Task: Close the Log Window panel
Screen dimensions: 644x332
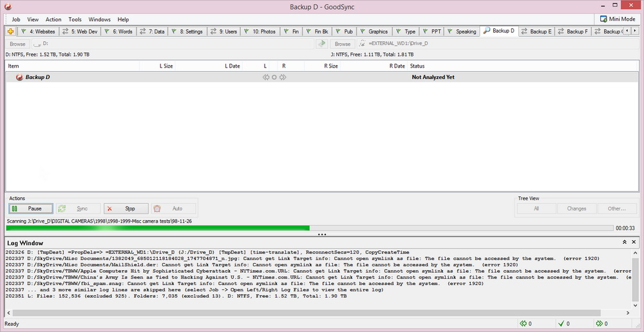Action: (634, 242)
